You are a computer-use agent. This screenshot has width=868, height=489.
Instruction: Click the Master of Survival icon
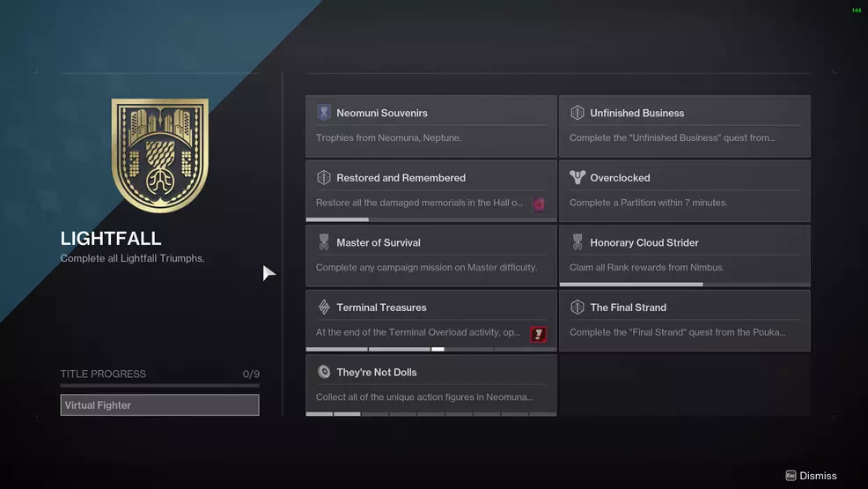pos(324,242)
